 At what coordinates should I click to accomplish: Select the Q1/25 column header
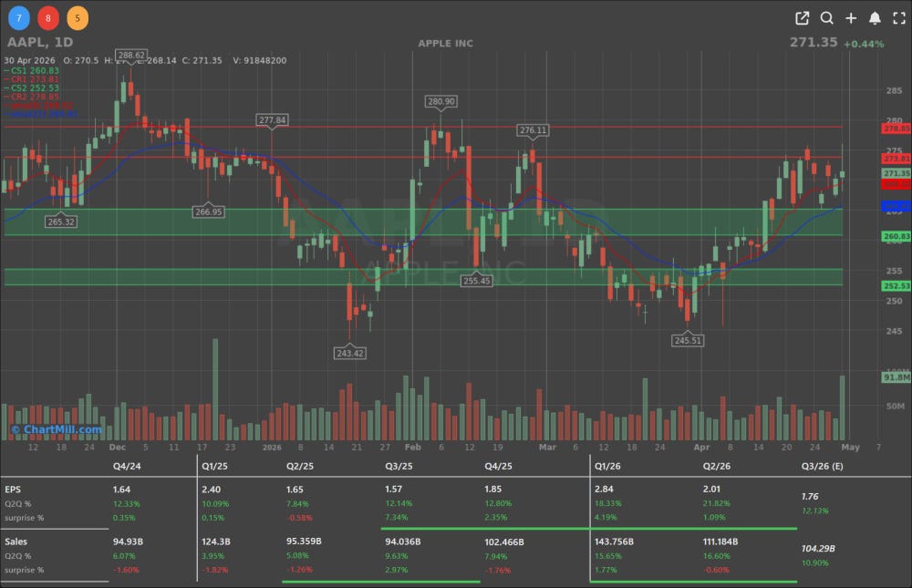tap(214, 467)
